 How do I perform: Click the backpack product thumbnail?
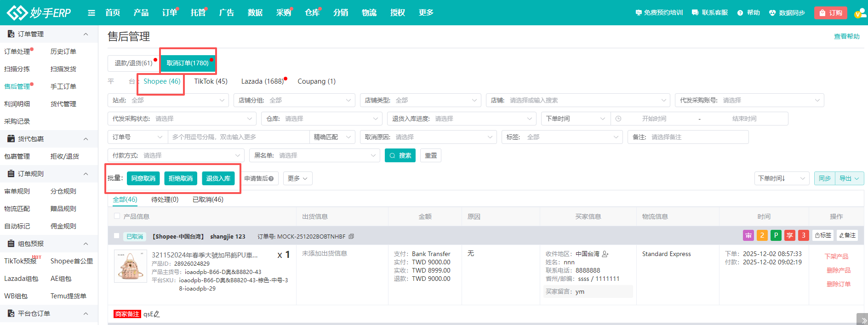point(131,266)
